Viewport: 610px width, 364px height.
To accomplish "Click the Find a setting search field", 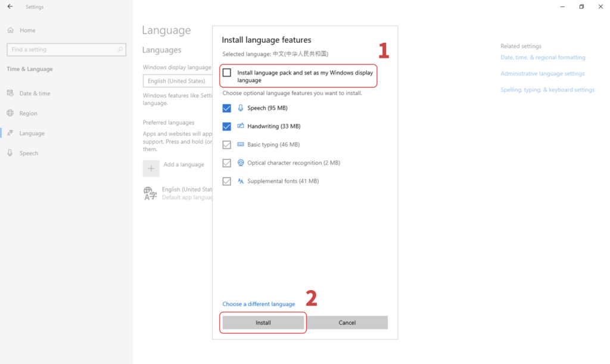I will [67, 49].
